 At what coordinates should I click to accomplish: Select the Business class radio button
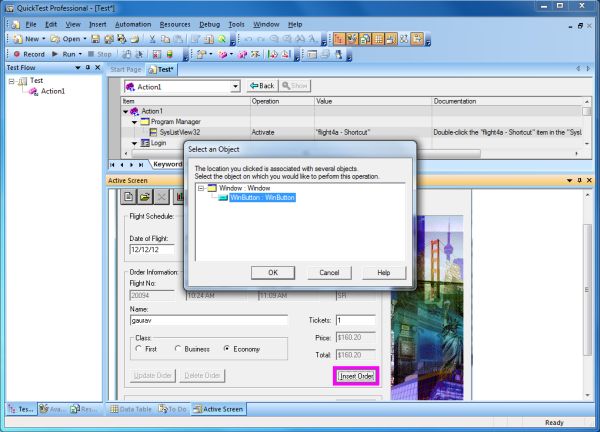(178, 349)
